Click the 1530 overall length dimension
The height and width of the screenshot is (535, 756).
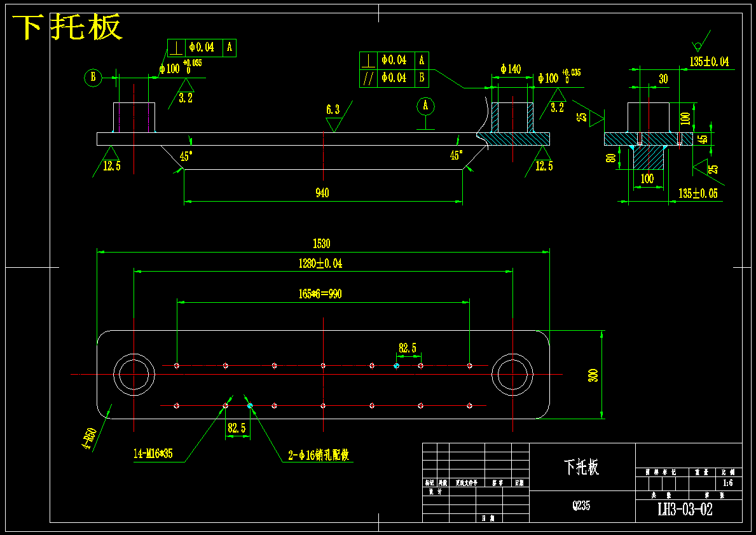tap(322, 244)
